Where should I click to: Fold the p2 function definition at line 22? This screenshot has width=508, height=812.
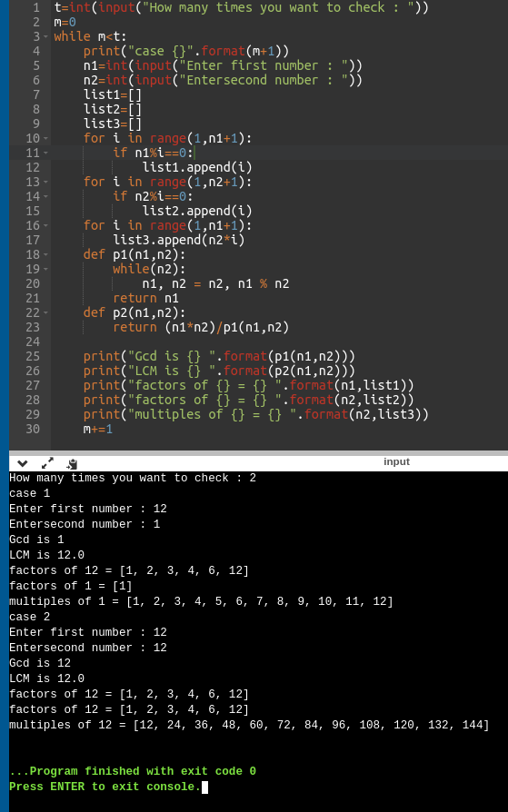pyautogui.click(x=45, y=312)
